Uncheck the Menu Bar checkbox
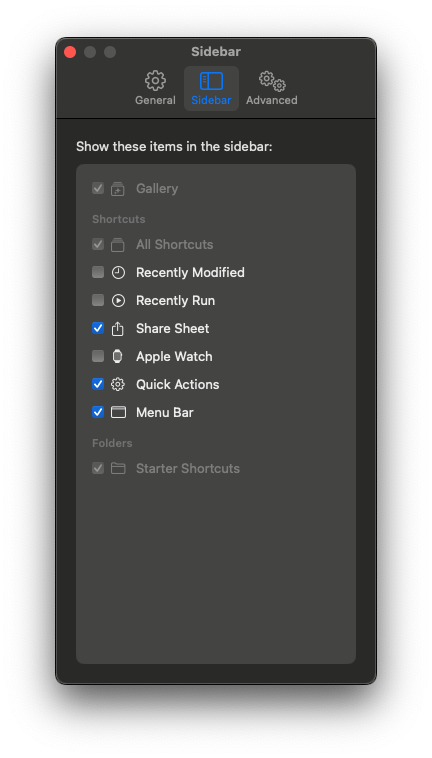 point(98,412)
